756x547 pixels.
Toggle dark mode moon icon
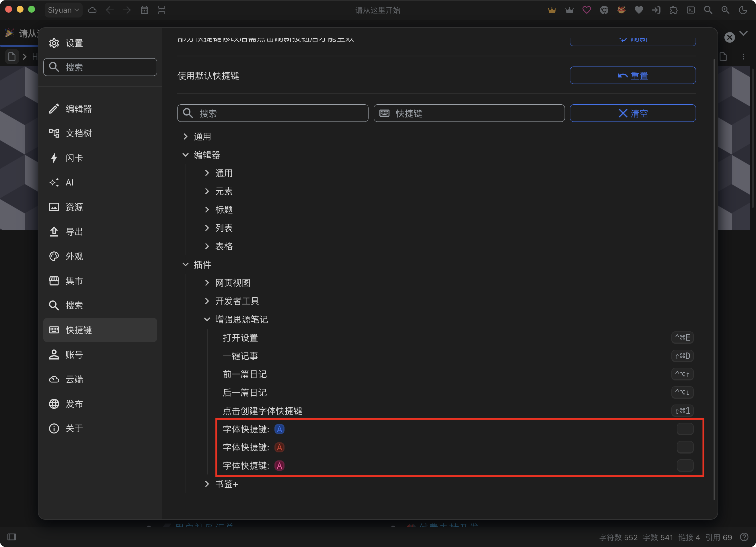point(743,10)
